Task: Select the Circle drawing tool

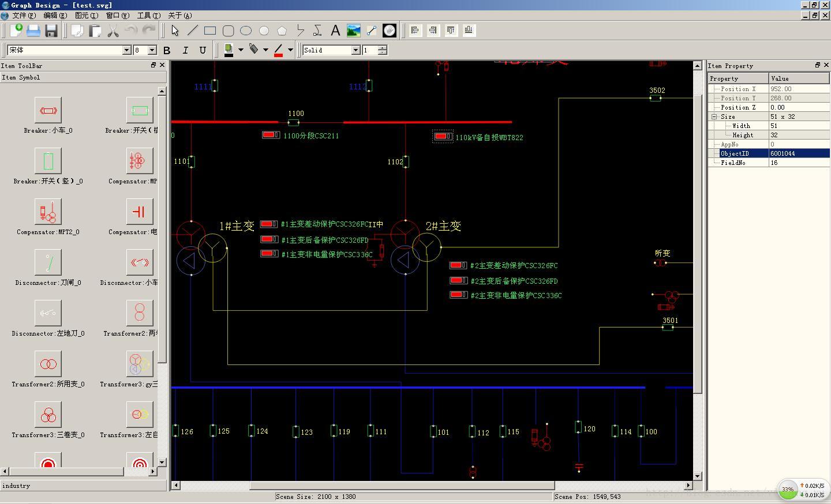Action: (264, 31)
